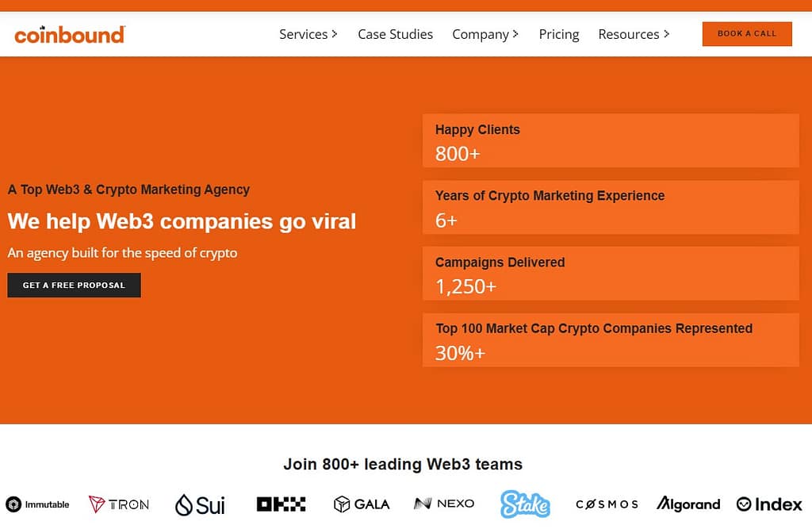Click the Immutable logo

point(37,504)
